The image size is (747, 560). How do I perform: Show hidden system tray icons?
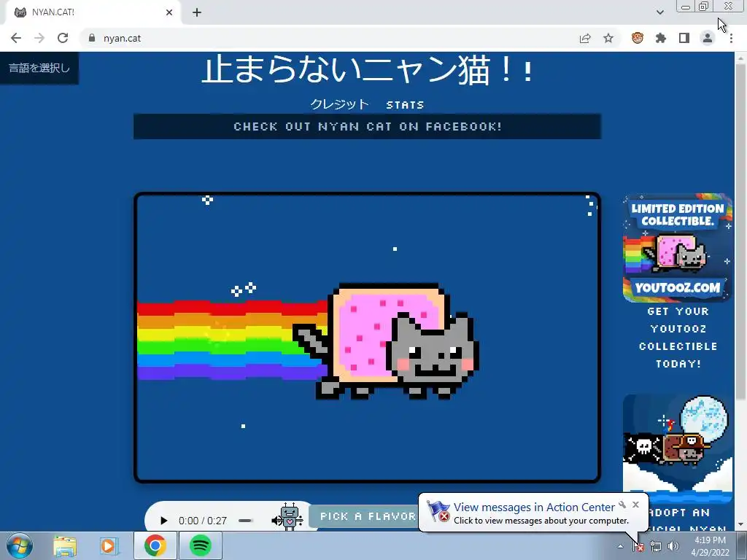(x=620, y=546)
